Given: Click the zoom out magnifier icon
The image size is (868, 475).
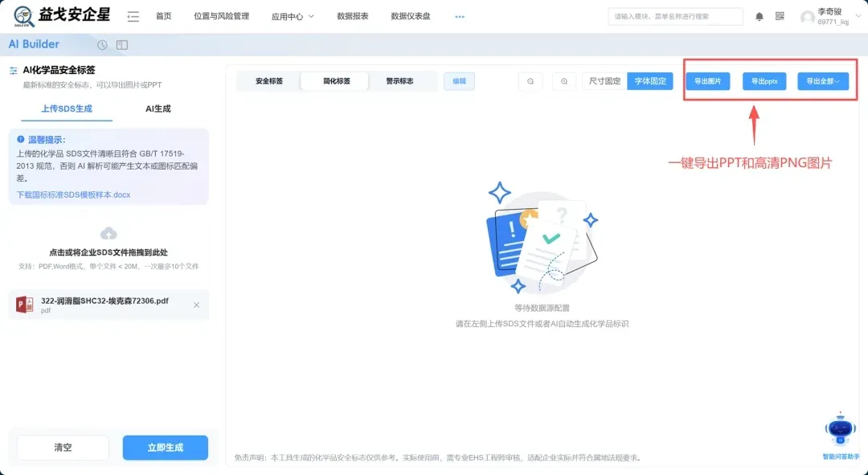Looking at the screenshot, I should [530, 81].
